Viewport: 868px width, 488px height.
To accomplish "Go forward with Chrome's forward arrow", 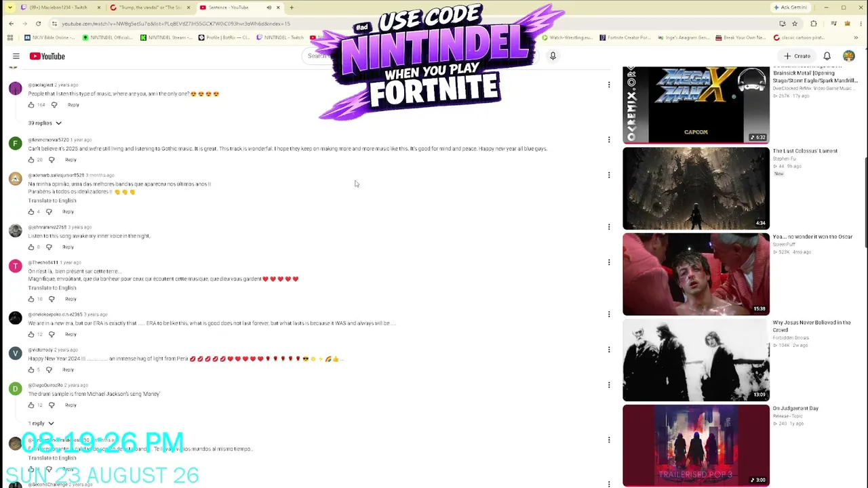I will (x=25, y=24).
